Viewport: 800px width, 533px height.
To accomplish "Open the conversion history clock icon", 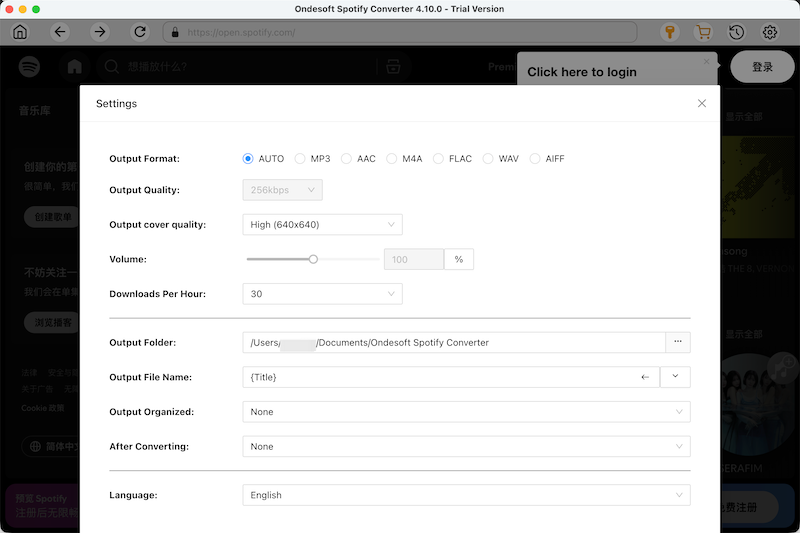I will [x=736, y=32].
